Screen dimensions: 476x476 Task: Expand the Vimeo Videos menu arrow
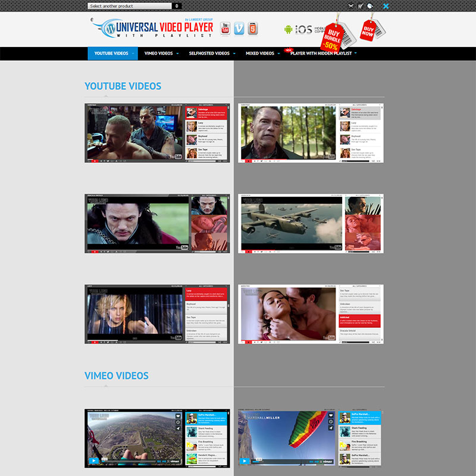coord(177,54)
